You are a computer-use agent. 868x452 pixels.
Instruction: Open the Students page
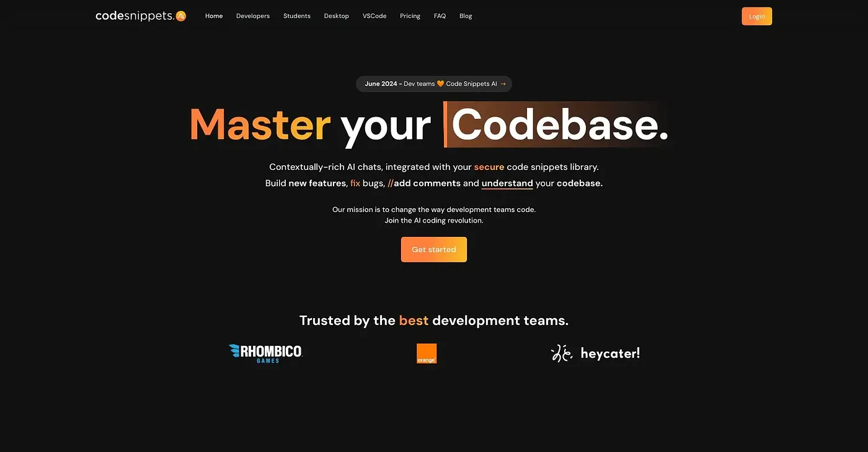click(297, 16)
